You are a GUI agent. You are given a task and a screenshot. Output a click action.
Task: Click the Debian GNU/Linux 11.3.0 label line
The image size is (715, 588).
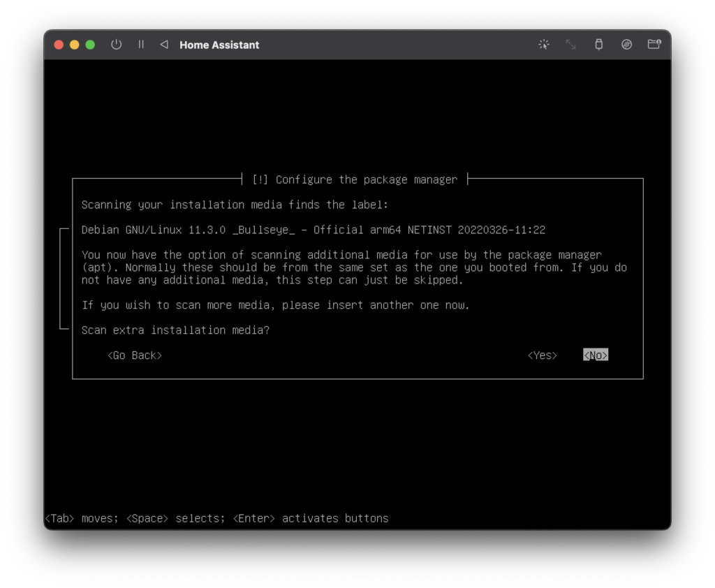[314, 230]
